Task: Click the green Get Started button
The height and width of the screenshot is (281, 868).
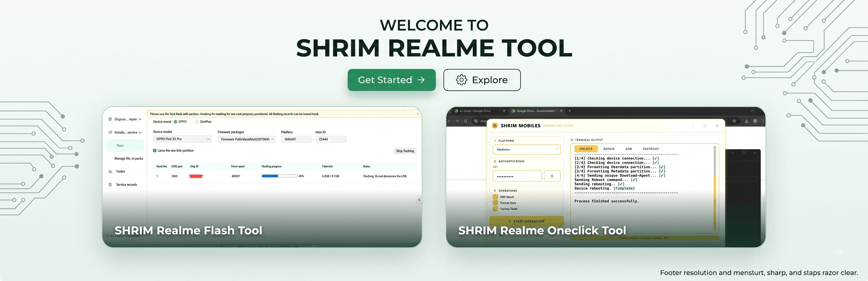Action: 392,80
